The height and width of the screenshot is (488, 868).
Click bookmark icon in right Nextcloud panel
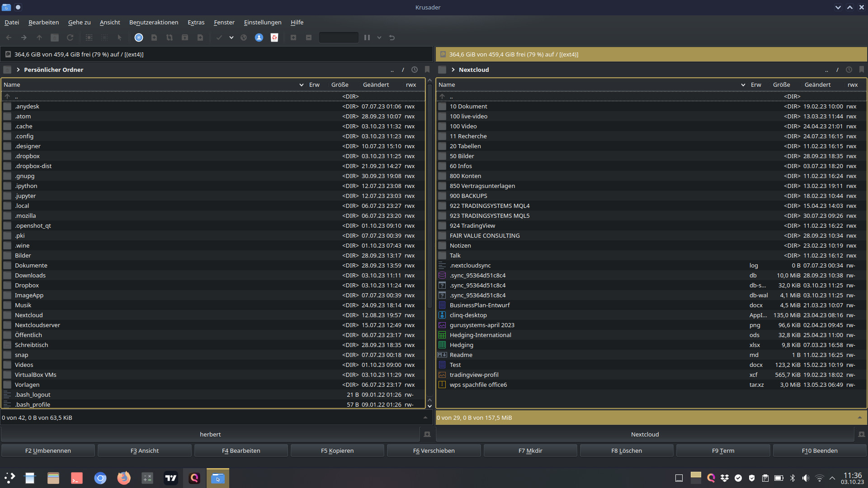[861, 70]
